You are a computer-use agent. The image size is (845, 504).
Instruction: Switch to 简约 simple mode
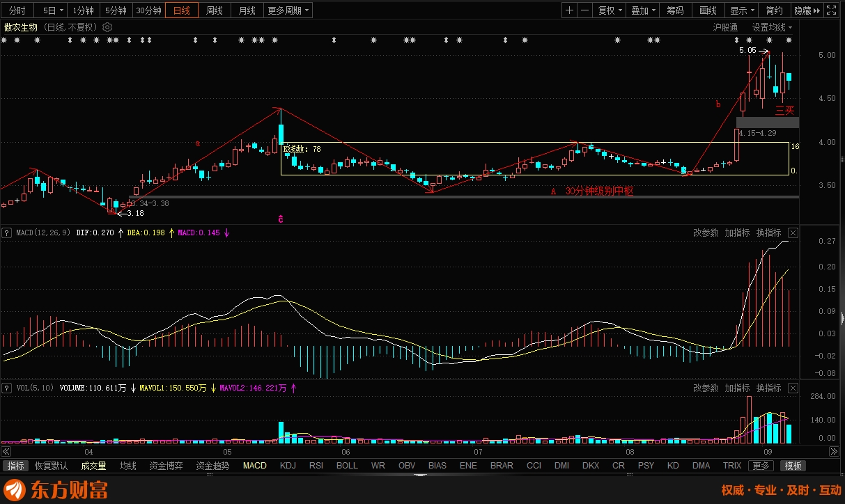click(x=774, y=10)
